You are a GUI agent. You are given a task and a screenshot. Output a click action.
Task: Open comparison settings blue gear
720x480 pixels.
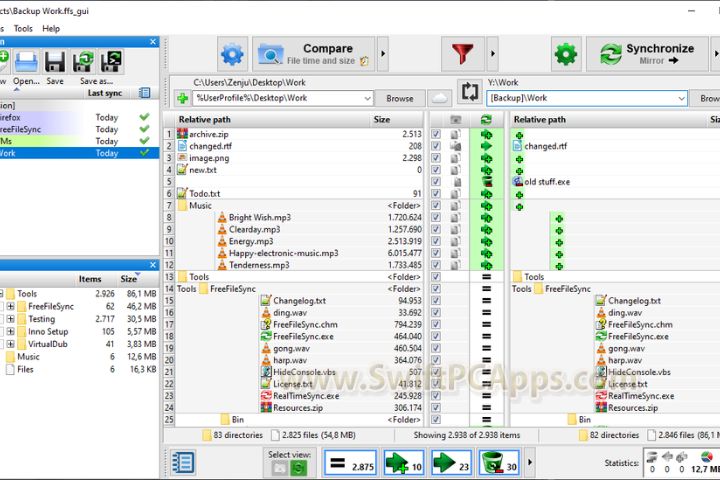click(232, 55)
